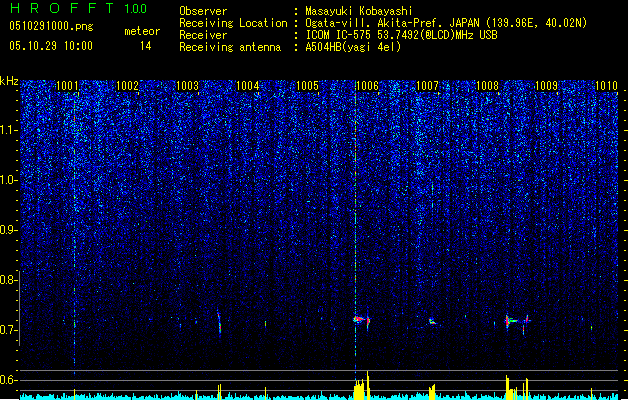The width and height of the screenshot is (629, 400).
Task: Click the Ogata-vill. Akita-Pref. JAPAN location text
Action: [446, 23]
